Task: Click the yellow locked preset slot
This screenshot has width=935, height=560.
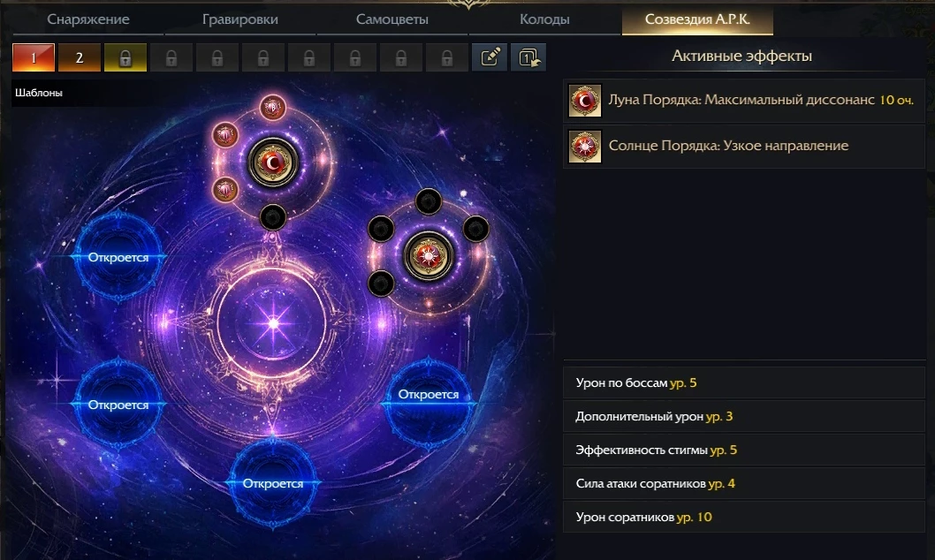Action: (125, 57)
